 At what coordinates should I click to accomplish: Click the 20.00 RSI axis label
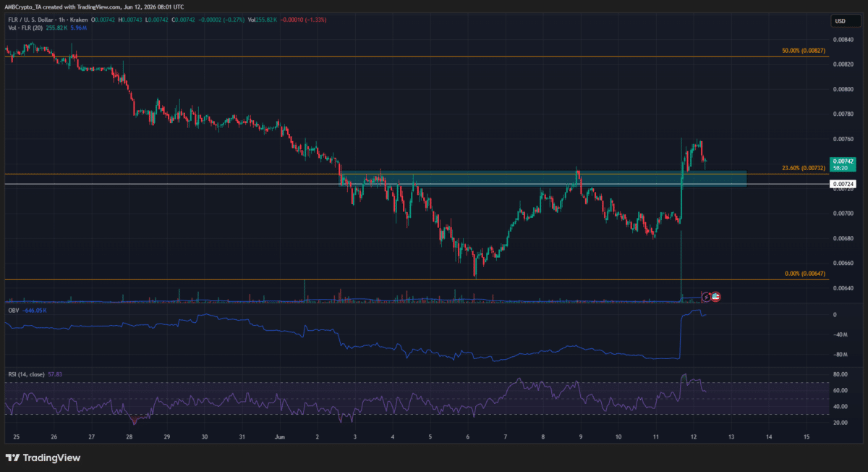[840, 422]
